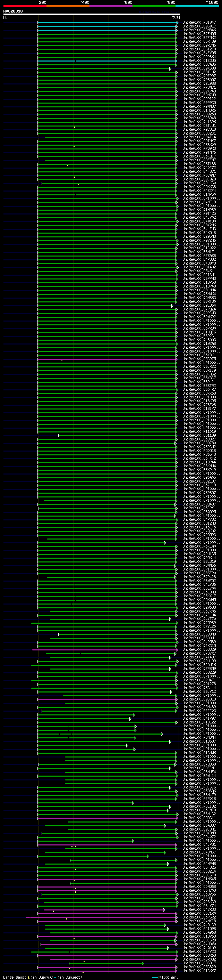Viewport: 222px width, 980px height.
Task: Click the purple ~60% legend color bar
Action: click(x=111, y=6)
